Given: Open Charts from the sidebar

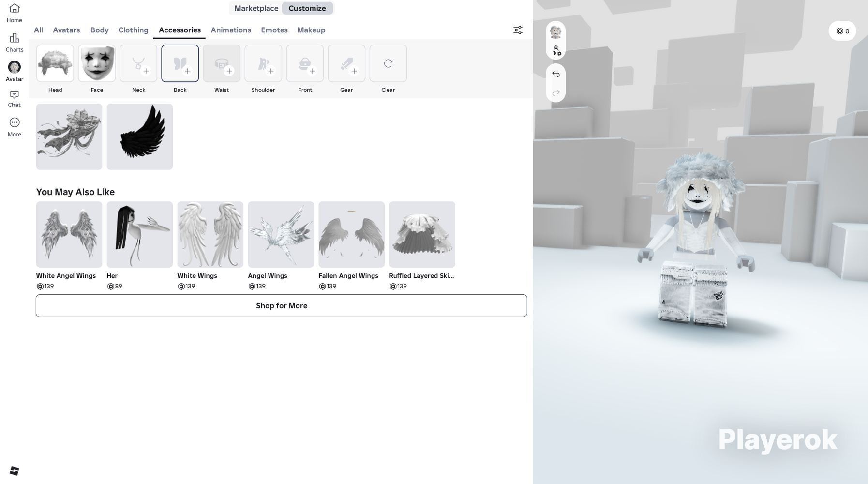Looking at the screenshot, I should tap(15, 43).
